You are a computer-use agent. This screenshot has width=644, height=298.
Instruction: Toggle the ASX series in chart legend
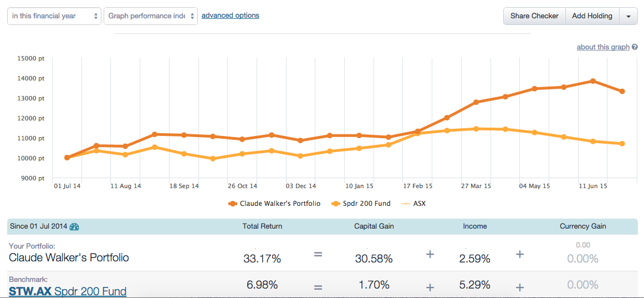click(413, 204)
